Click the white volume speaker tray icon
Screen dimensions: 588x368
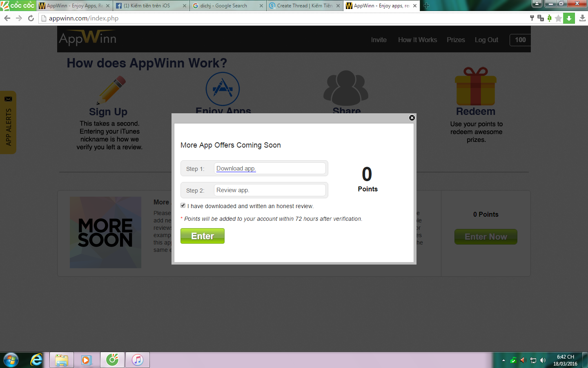click(543, 360)
